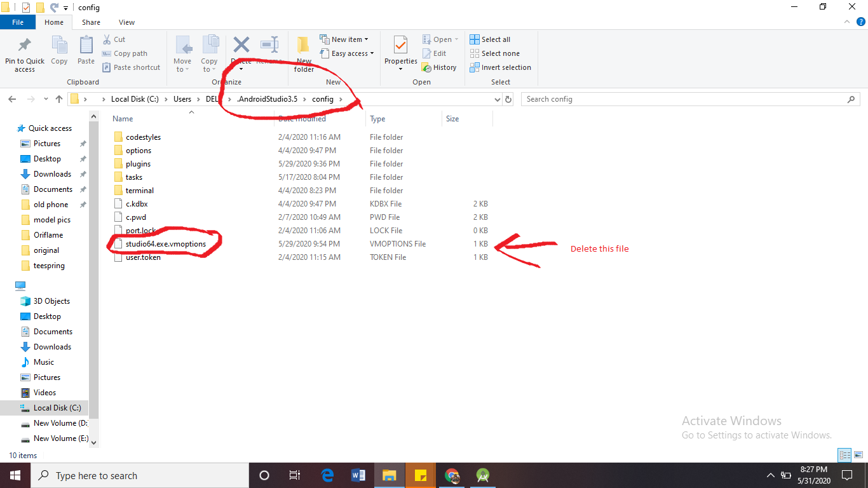Click the Paste clipboard icon in the ribbon
Screen dimensions: 868x488
(x=86, y=46)
